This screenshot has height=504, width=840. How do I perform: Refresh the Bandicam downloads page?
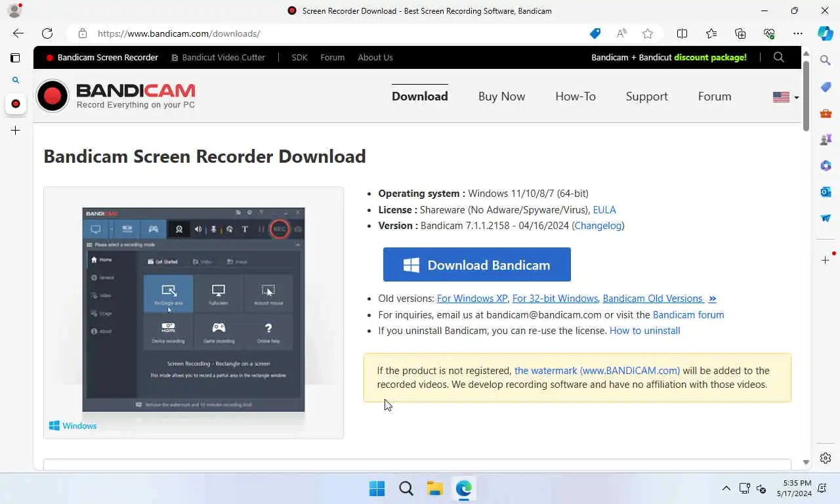tap(47, 33)
